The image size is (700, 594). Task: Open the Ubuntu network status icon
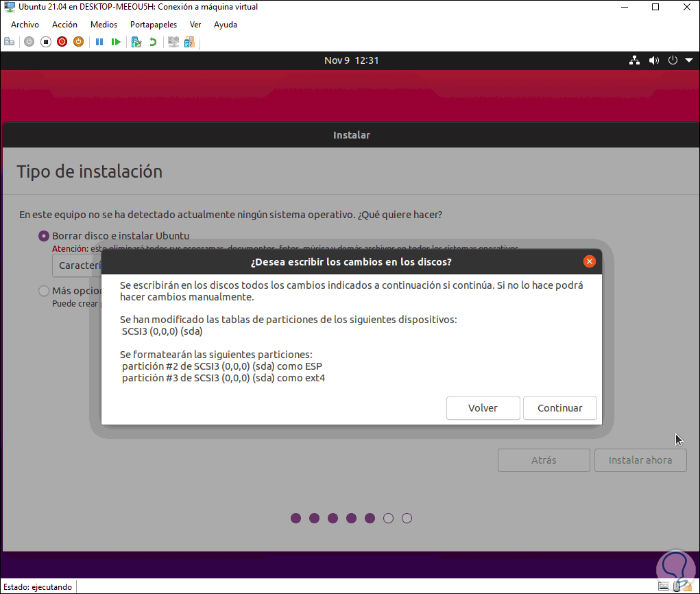tap(634, 60)
